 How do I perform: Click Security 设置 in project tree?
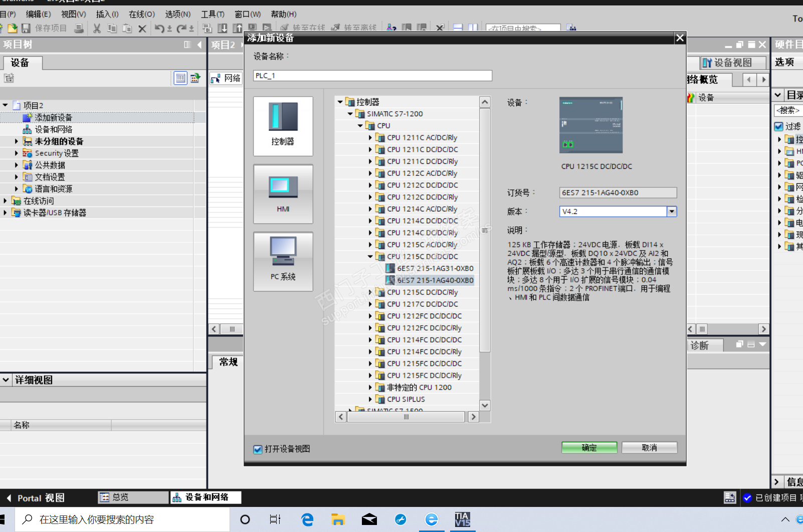click(x=57, y=153)
